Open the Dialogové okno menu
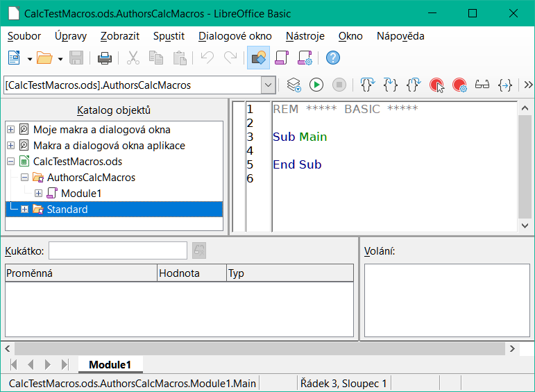Screen dimensions: 535x392 pos(235,36)
